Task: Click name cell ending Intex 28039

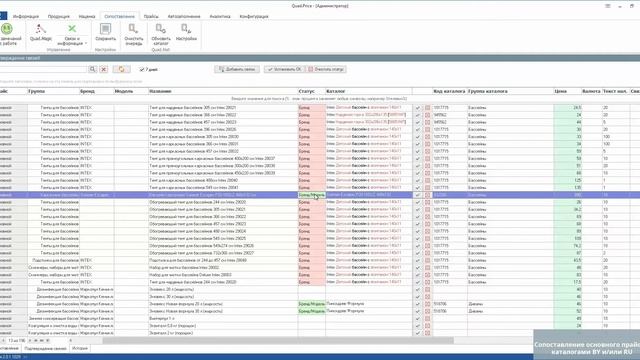Action: pos(223,173)
